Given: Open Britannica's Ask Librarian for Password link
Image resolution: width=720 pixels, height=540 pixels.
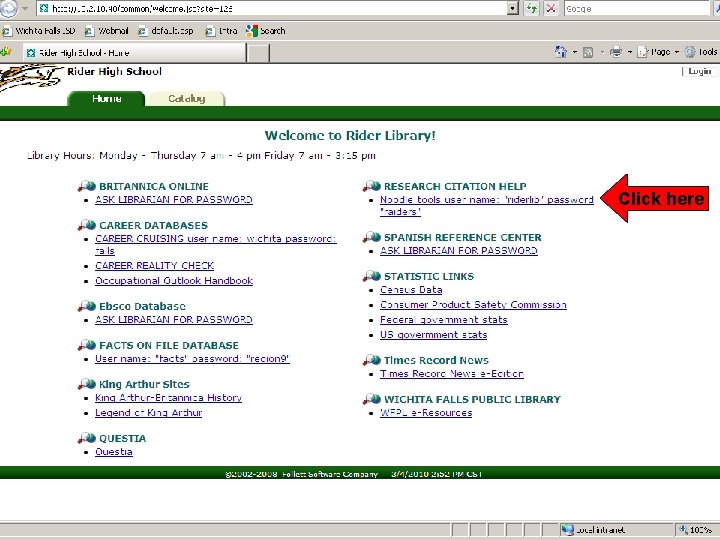Looking at the screenshot, I should 174,200.
